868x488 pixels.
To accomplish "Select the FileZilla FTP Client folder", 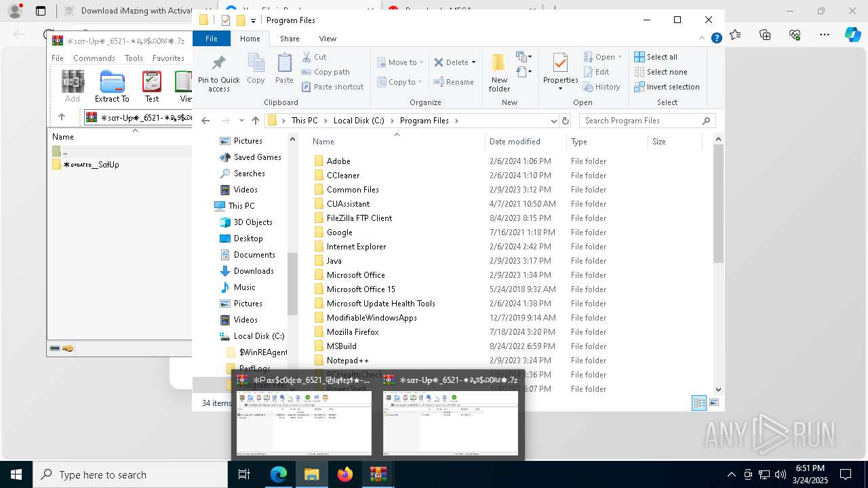I will tap(359, 218).
